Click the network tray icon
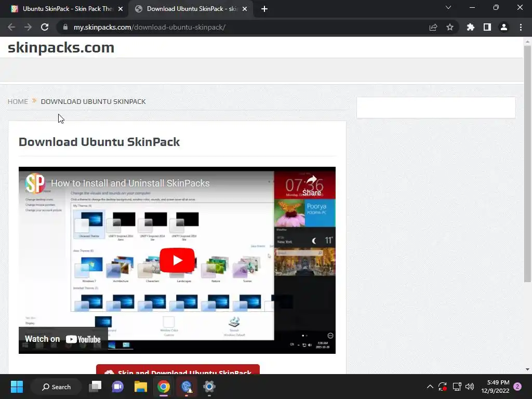The image size is (532, 399). [457, 387]
